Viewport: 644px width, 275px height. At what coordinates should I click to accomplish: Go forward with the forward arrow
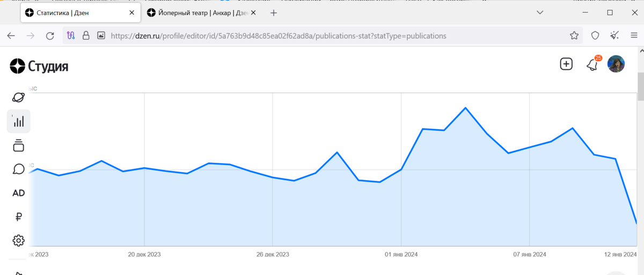(x=31, y=36)
